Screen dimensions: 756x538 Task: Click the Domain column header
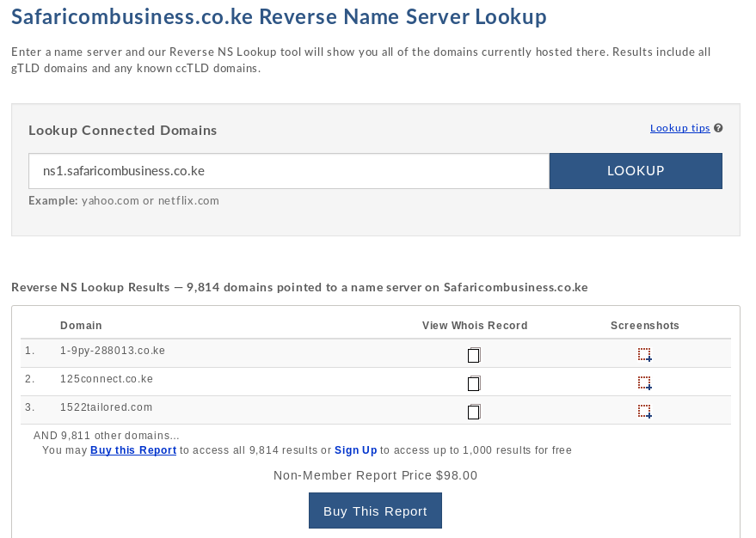[81, 326]
